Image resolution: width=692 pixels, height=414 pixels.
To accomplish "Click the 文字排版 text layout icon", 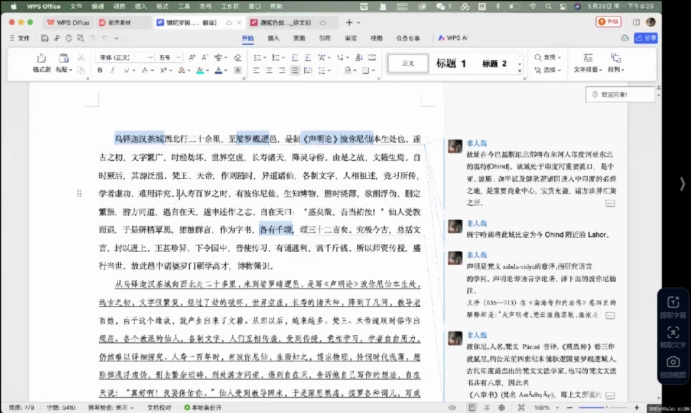I will [586, 60].
